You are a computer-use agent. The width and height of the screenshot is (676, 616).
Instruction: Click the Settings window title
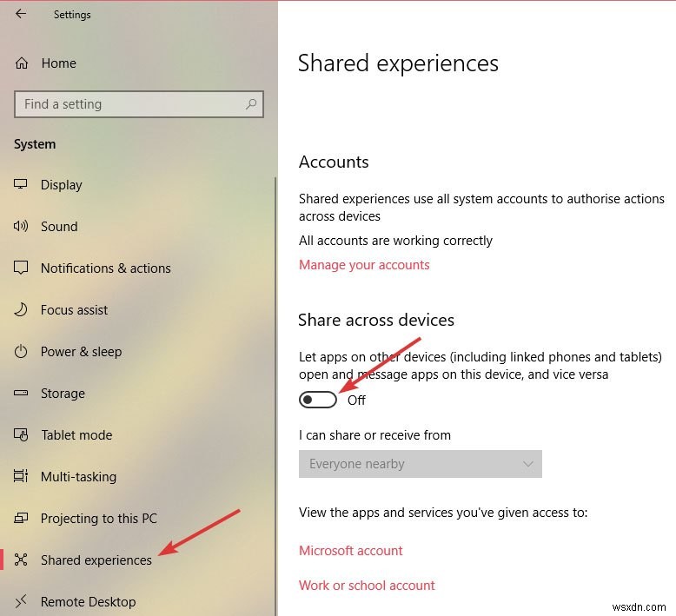click(x=72, y=15)
